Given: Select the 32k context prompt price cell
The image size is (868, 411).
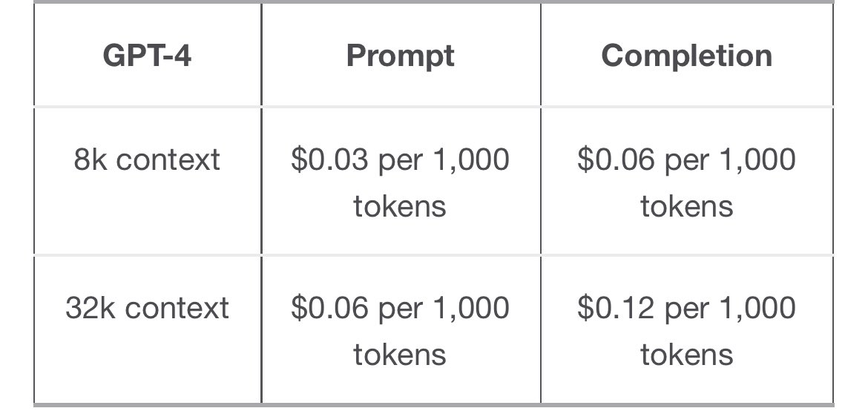Looking at the screenshot, I should [x=400, y=330].
